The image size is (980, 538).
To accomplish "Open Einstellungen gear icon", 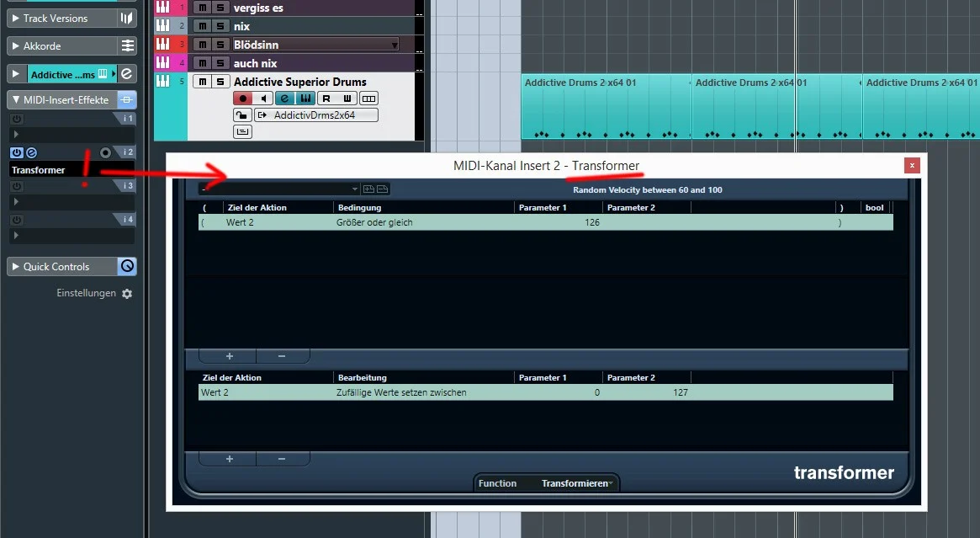I will tap(127, 293).
